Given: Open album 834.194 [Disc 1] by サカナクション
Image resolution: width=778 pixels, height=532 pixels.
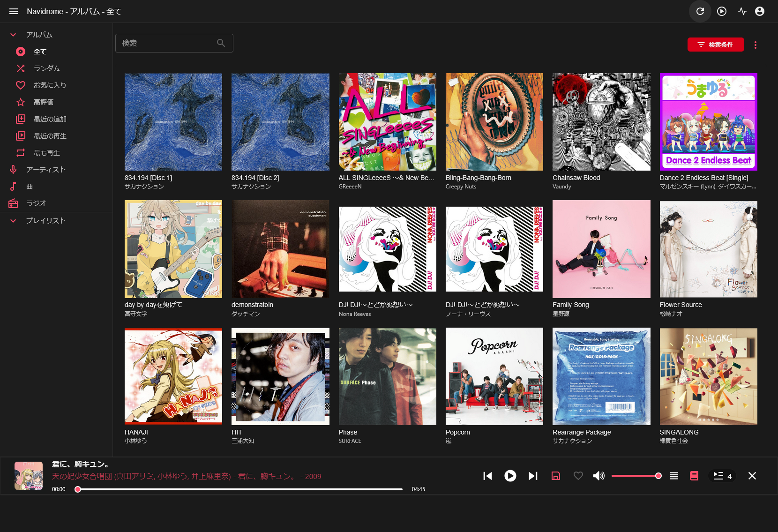Looking at the screenshot, I should click(173, 121).
